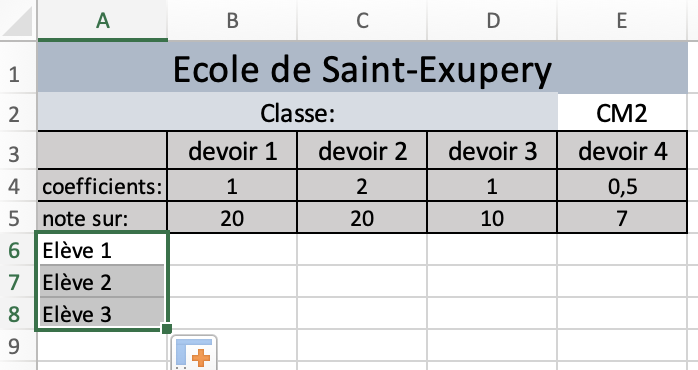Click the fill handle of the selection

tap(167, 329)
